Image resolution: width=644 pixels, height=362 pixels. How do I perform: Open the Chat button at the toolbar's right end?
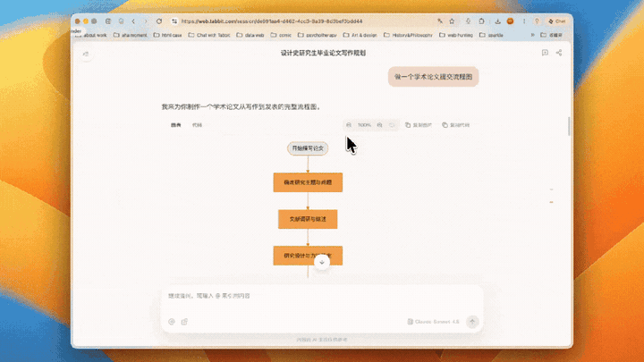click(x=557, y=21)
